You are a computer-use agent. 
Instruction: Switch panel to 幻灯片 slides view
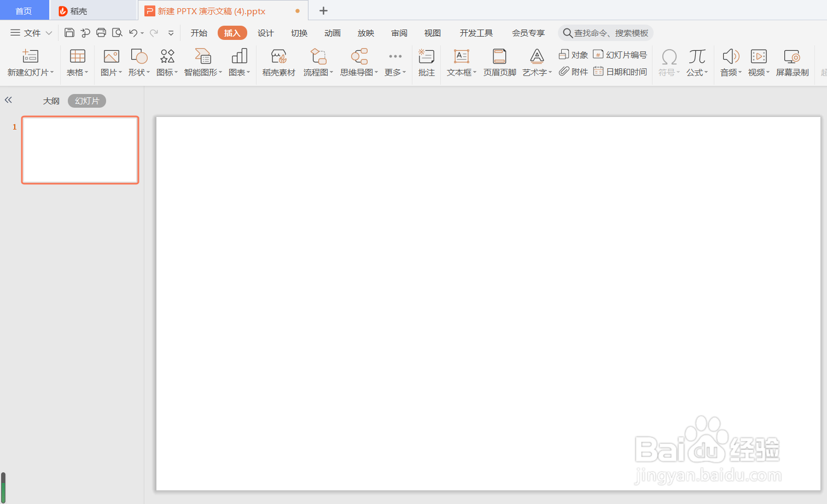point(87,101)
